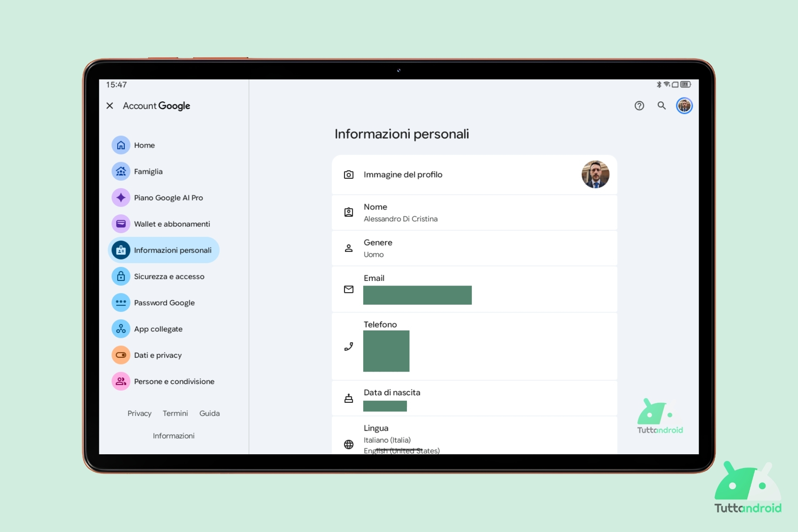Open the Termini footer link

[x=175, y=413]
